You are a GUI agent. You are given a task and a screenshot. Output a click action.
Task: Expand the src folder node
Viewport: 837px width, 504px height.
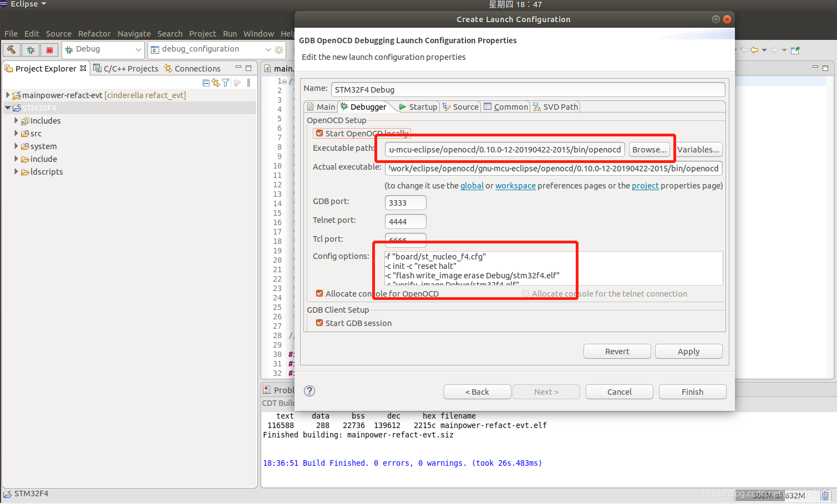click(16, 133)
